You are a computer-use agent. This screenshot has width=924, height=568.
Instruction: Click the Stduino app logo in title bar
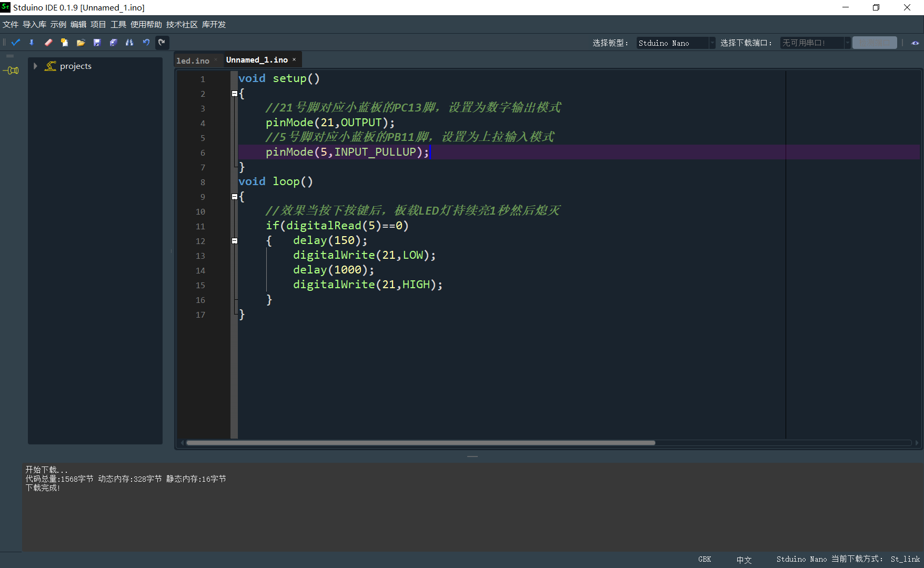pos(5,7)
